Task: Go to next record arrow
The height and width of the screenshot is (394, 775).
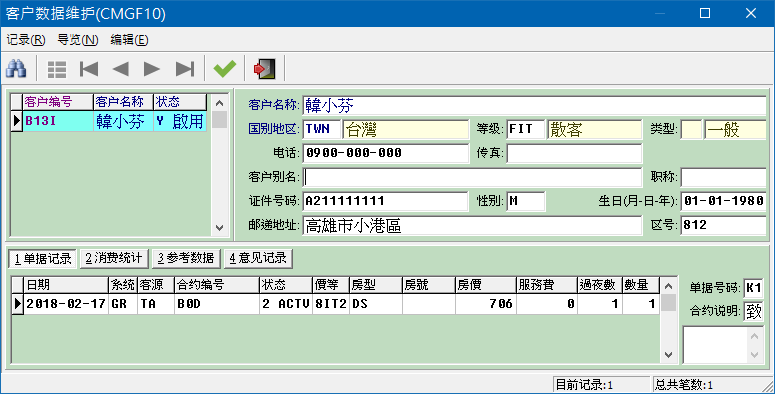Action: [152, 69]
